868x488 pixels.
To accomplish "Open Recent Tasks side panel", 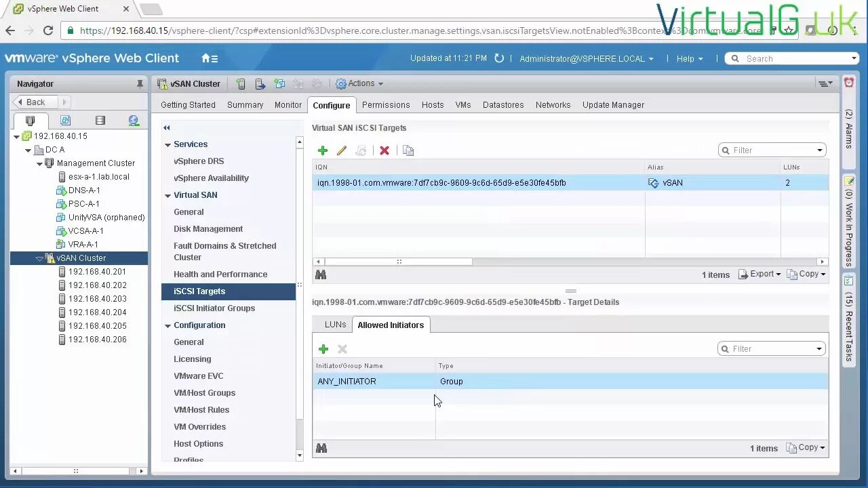I will point(848,319).
